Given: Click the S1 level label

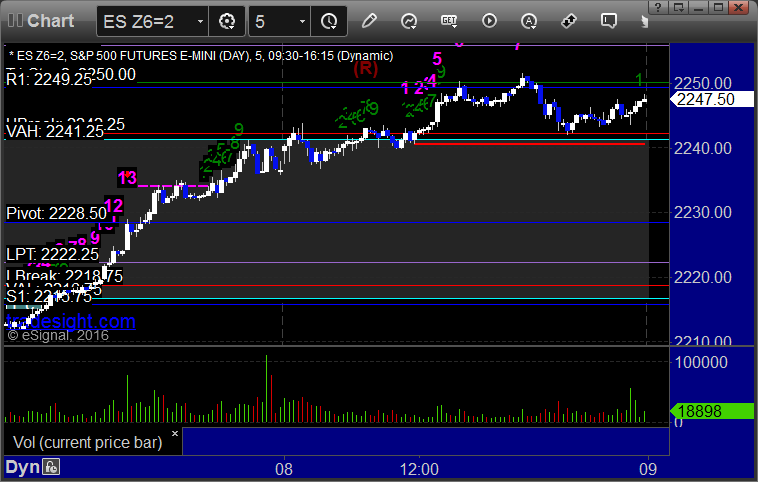Looking at the screenshot, I should point(49,296).
